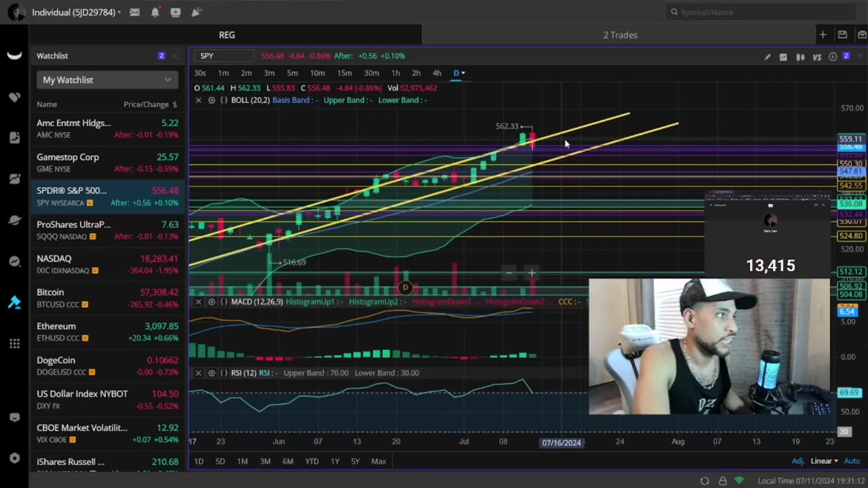This screenshot has width=868, height=488.
Task: Expand the My Watchlist dropdown
Action: tap(107, 80)
